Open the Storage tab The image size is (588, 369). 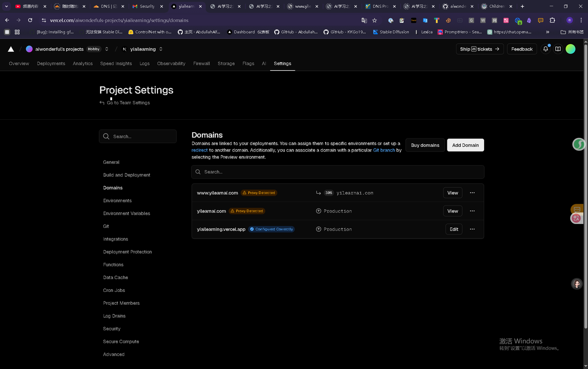click(226, 64)
